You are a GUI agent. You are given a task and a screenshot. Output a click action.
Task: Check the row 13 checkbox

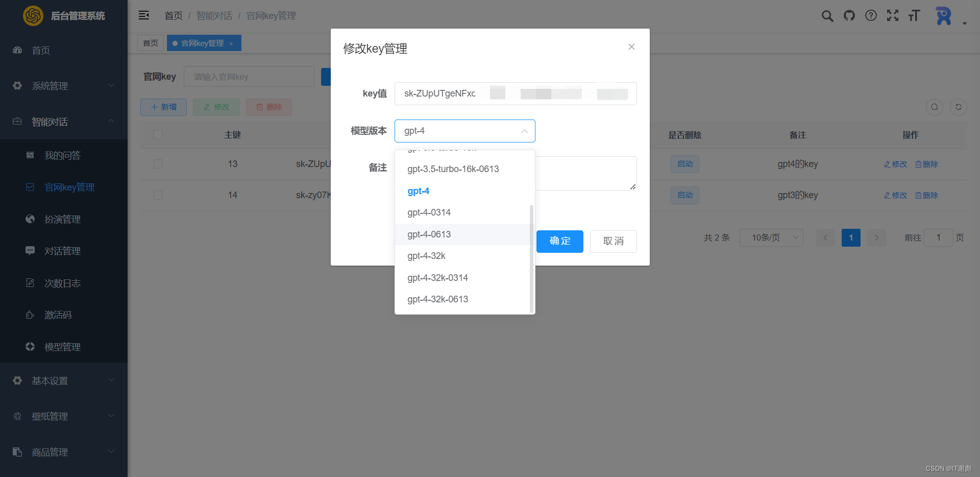pyautogui.click(x=158, y=164)
